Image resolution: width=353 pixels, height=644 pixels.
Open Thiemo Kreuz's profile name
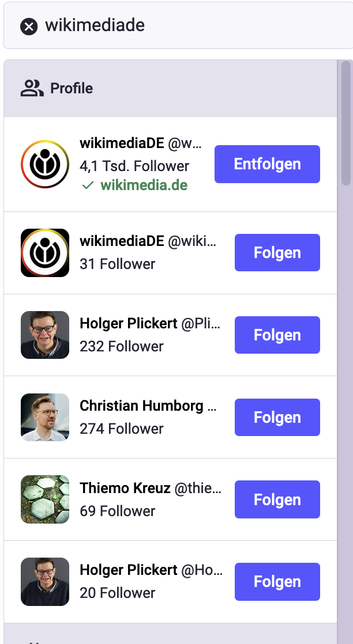click(x=125, y=488)
